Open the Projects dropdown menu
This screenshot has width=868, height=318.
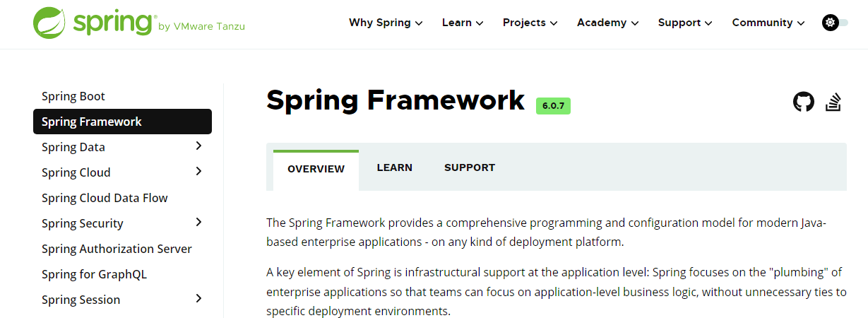[x=530, y=23]
